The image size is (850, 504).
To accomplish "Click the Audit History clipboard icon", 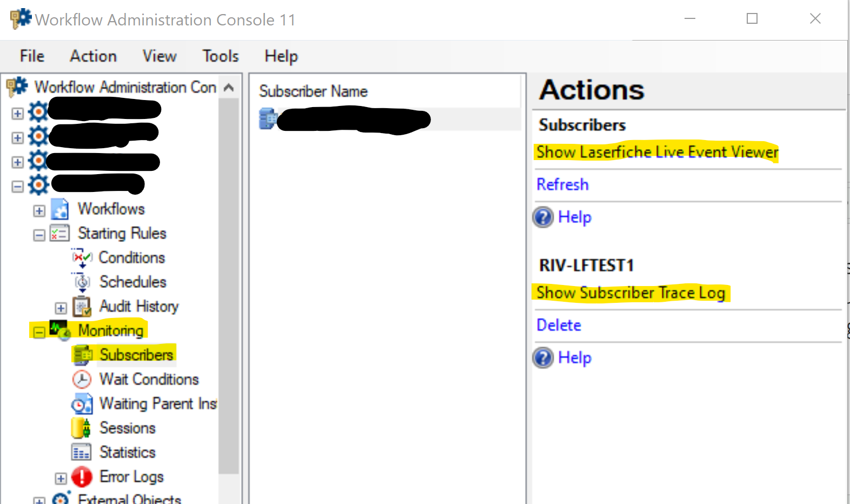I will coord(82,306).
